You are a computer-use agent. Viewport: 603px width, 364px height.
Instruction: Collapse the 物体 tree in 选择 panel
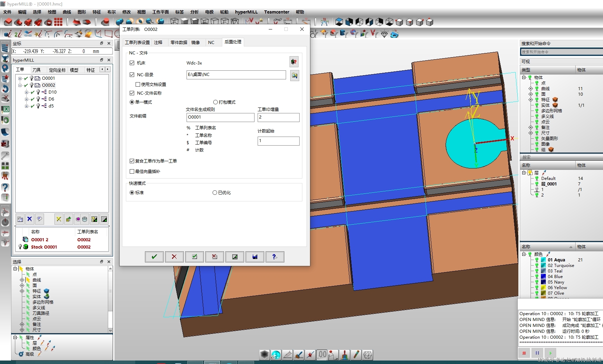tap(15, 269)
